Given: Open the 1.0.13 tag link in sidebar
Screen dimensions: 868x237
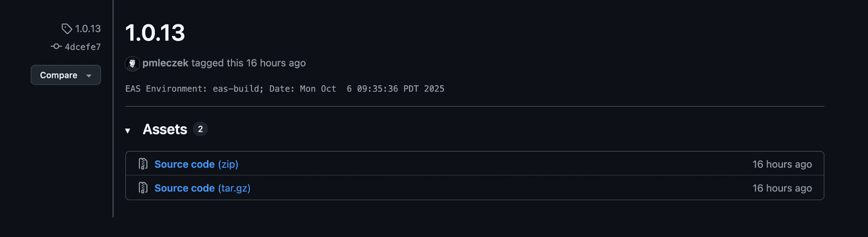Looking at the screenshot, I should point(88,29).
